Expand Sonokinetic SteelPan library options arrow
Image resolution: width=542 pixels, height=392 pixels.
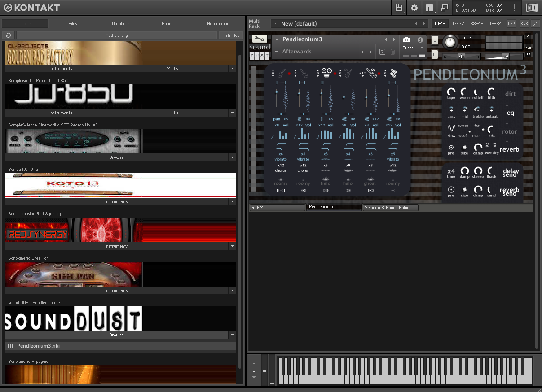pos(232,291)
